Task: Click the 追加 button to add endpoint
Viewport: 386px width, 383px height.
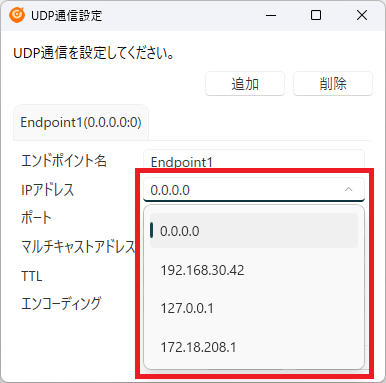Action: coord(245,84)
